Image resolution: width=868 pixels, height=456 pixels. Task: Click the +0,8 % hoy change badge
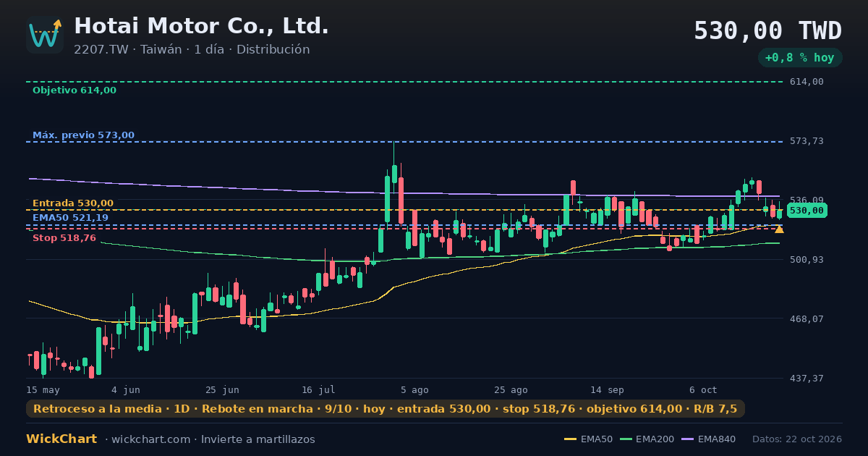(x=799, y=58)
